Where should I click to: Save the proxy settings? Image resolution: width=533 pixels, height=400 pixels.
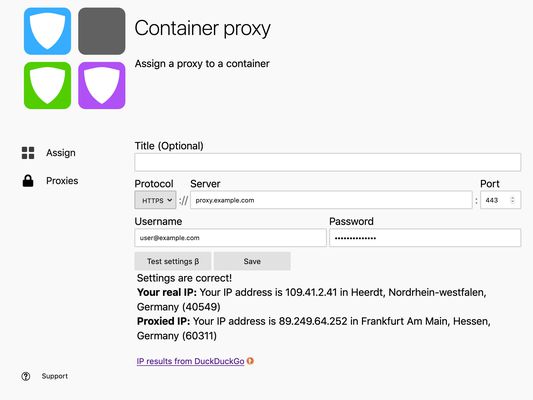[x=252, y=261]
